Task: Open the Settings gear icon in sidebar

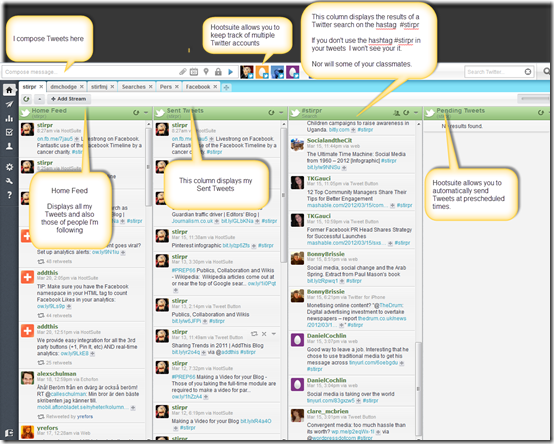Action: tap(9, 167)
